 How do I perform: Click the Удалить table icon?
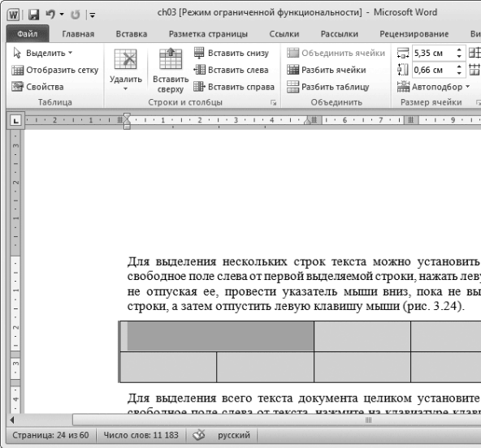[x=125, y=59]
